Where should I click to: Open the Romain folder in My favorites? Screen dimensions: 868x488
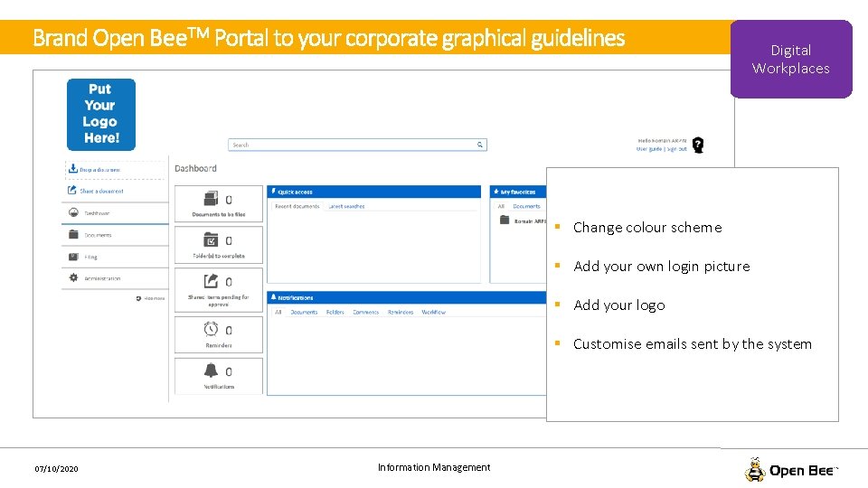[x=523, y=221]
